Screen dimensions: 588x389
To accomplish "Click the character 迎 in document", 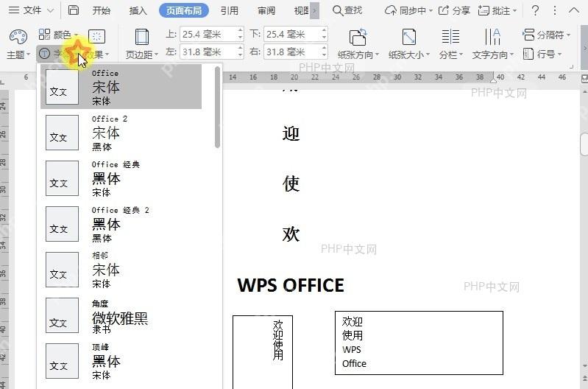I will coord(291,133).
